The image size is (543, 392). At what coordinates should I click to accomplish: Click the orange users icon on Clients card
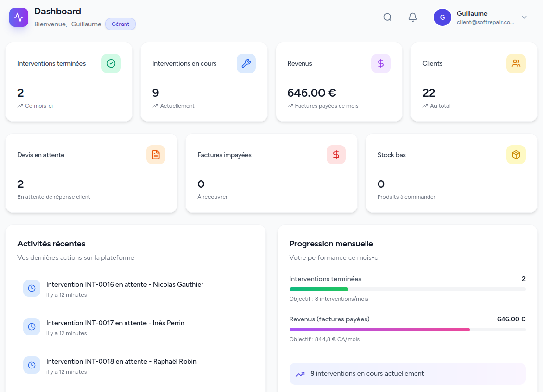click(516, 63)
